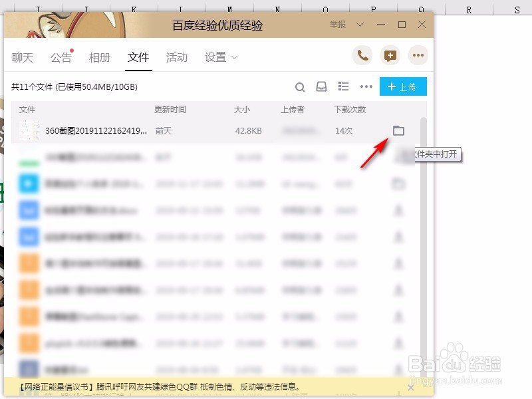This screenshot has height=399, width=532.
Task: Sort by 上传者 column header
Action: point(292,110)
